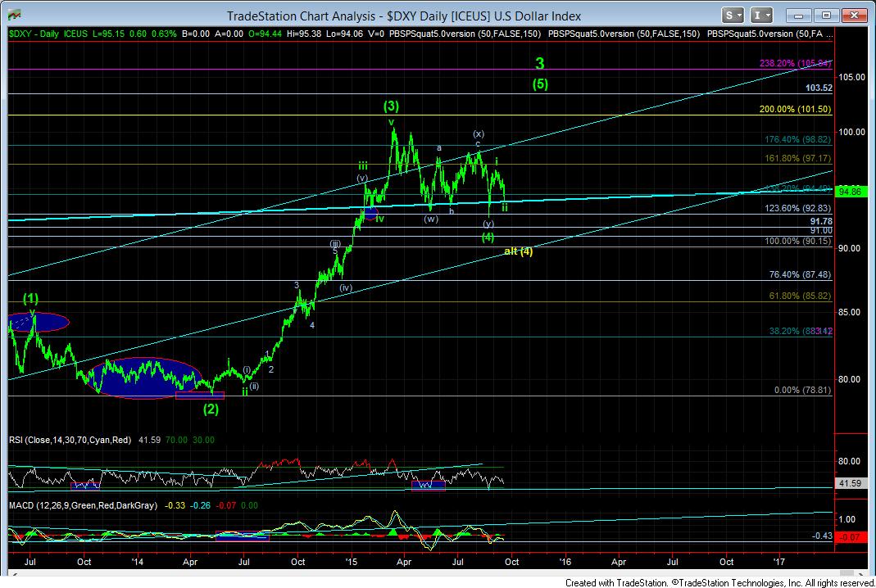Click the '15 year marker on time axis
The image size is (876, 588).
click(351, 562)
